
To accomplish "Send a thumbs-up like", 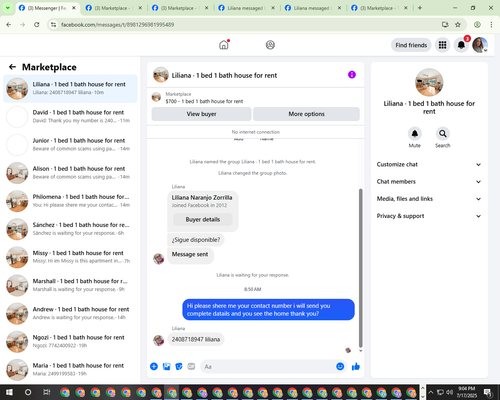I will pyautogui.click(x=356, y=367).
